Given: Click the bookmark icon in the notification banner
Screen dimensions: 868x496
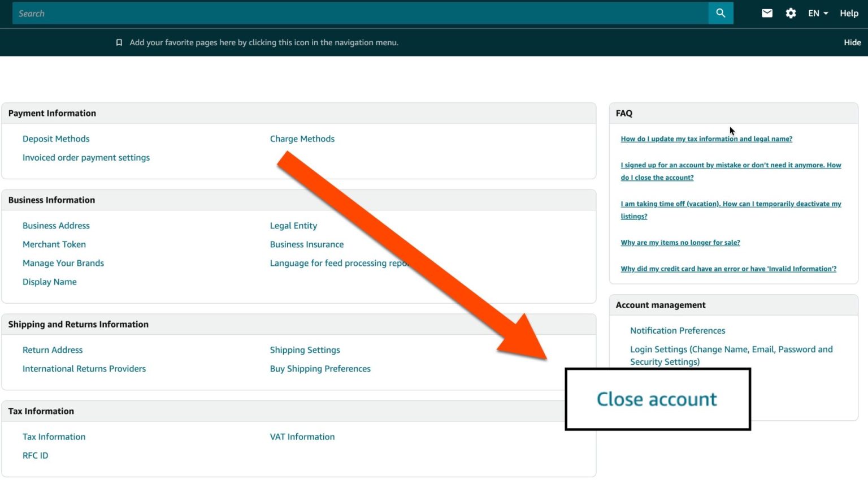Looking at the screenshot, I should pos(119,42).
